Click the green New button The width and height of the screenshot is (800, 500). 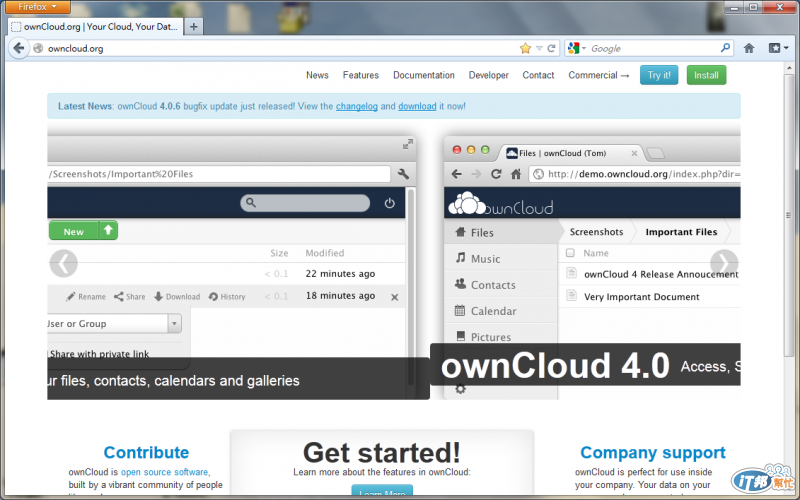tap(73, 231)
